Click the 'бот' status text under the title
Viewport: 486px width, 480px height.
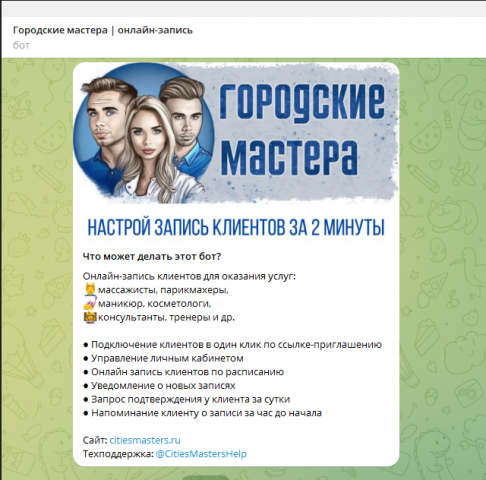tap(21, 45)
